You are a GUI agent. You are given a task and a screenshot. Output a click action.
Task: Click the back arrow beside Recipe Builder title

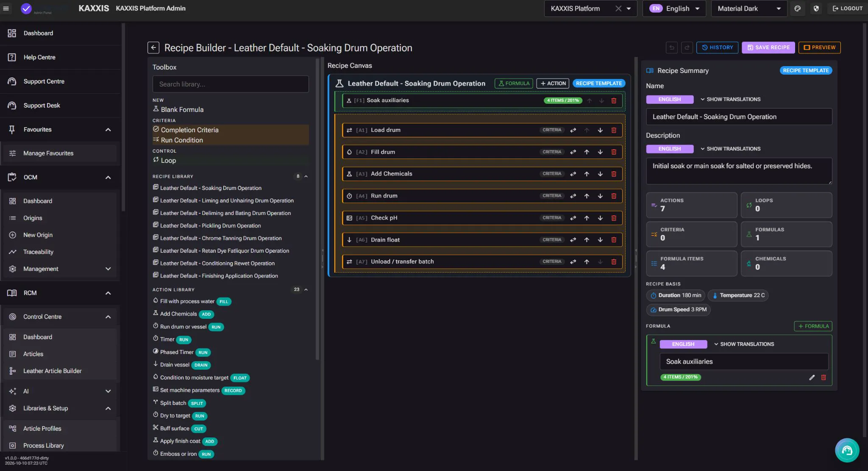coord(153,48)
